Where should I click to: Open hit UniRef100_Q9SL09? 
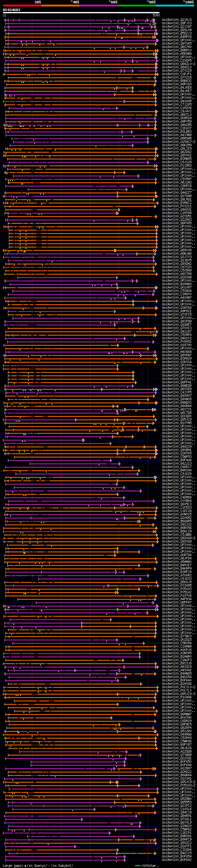pos(177,30)
